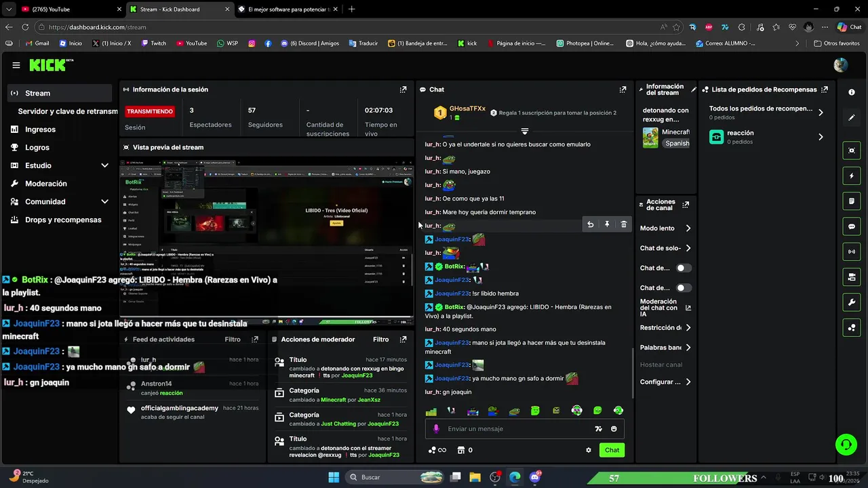Click reply arrow on hovered lur_h message
The width and height of the screenshot is (868, 488).
(590, 224)
